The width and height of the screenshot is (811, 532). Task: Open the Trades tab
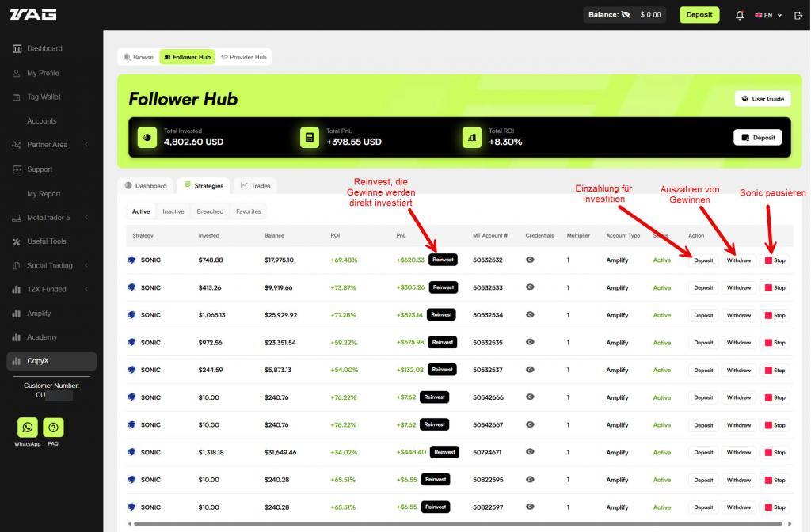256,185
